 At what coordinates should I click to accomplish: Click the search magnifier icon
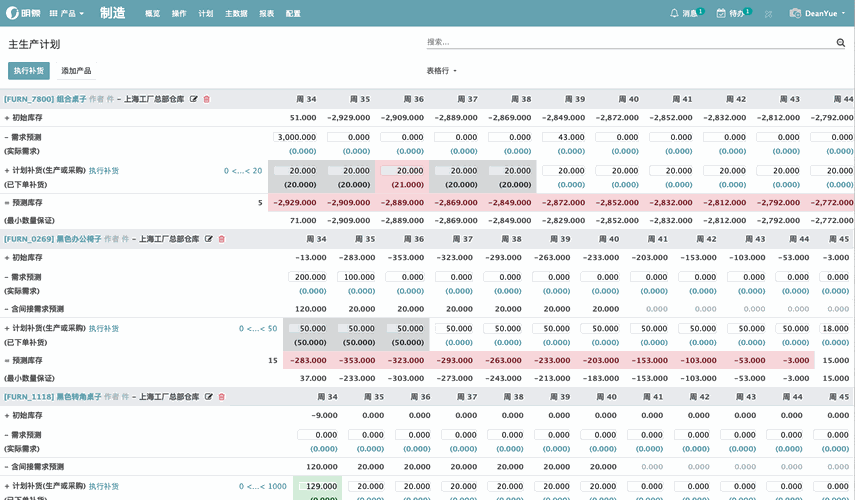tap(841, 43)
